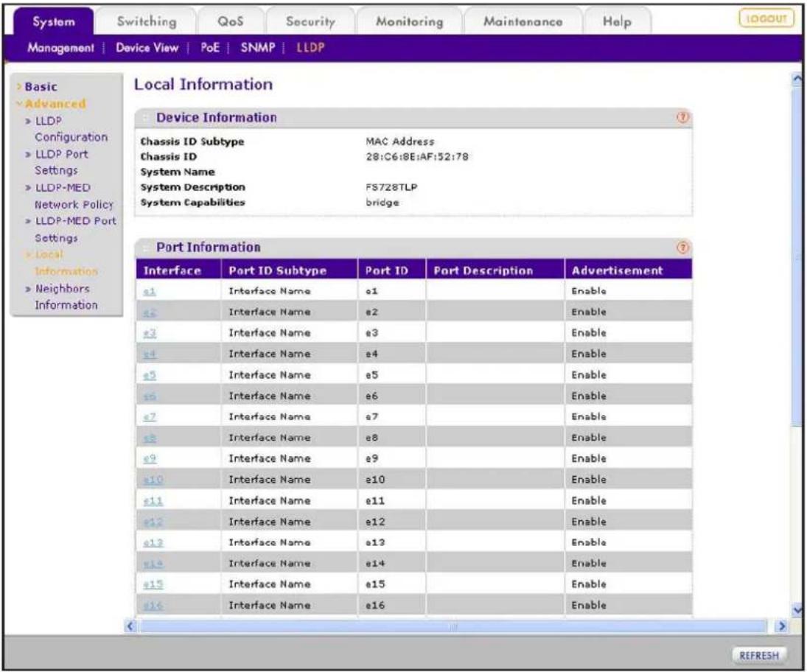Switch to the System tab
The width and height of the screenshot is (807, 672).
[54, 21]
